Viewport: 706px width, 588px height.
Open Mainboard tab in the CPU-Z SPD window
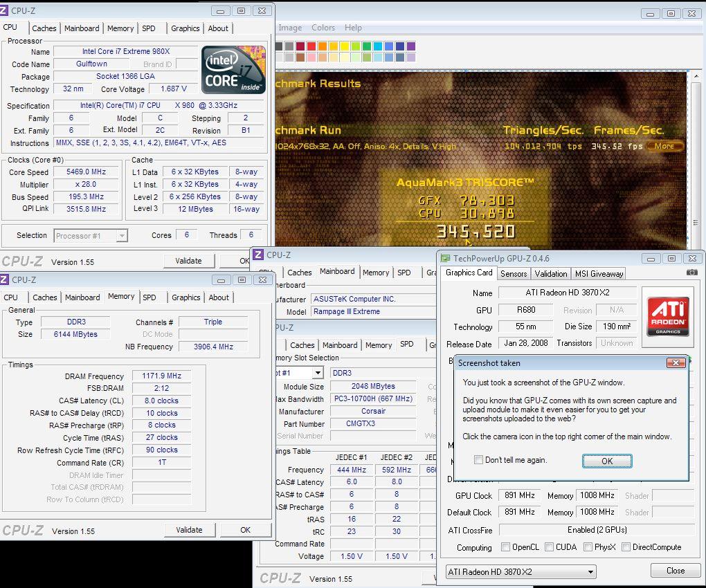tap(339, 345)
